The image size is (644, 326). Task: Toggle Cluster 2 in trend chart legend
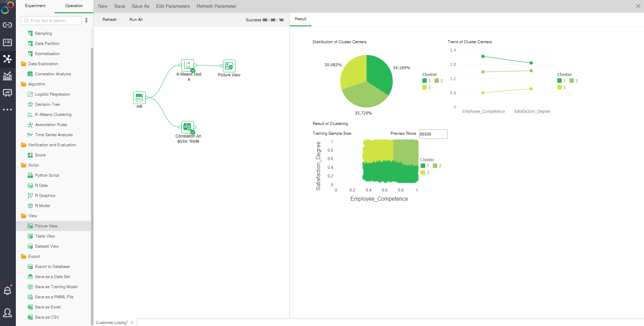point(573,81)
